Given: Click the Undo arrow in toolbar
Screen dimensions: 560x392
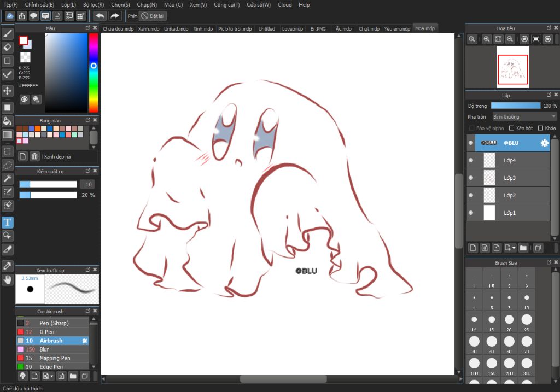Looking at the screenshot, I should pos(100,16).
